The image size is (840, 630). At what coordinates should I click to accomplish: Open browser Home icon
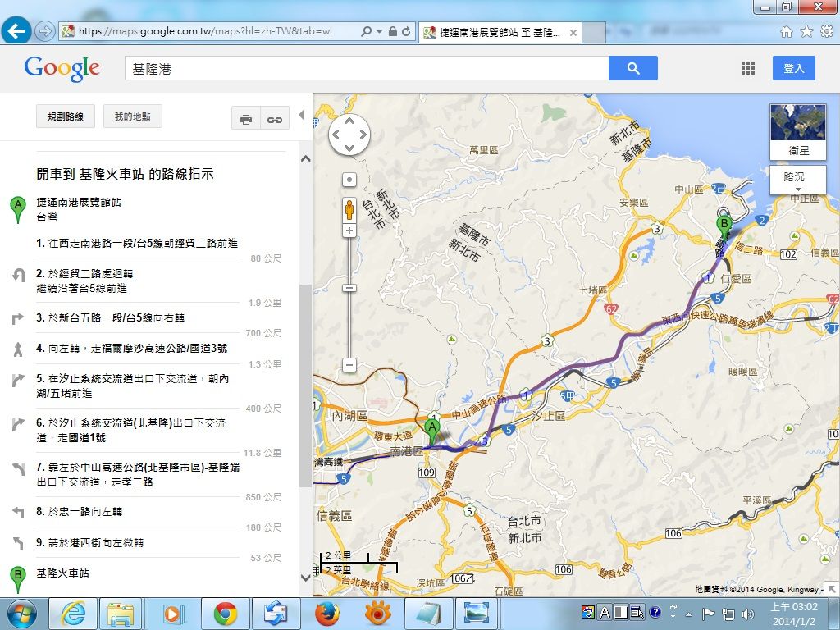tap(786, 32)
